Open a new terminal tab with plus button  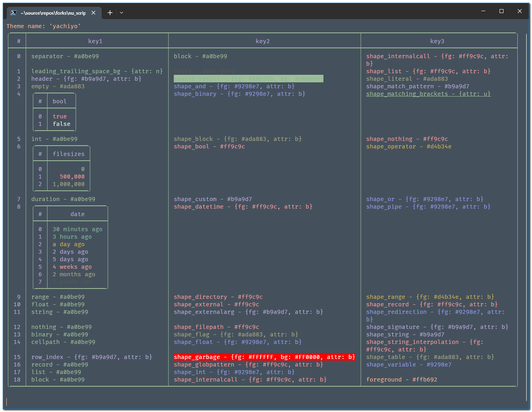pos(110,13)
